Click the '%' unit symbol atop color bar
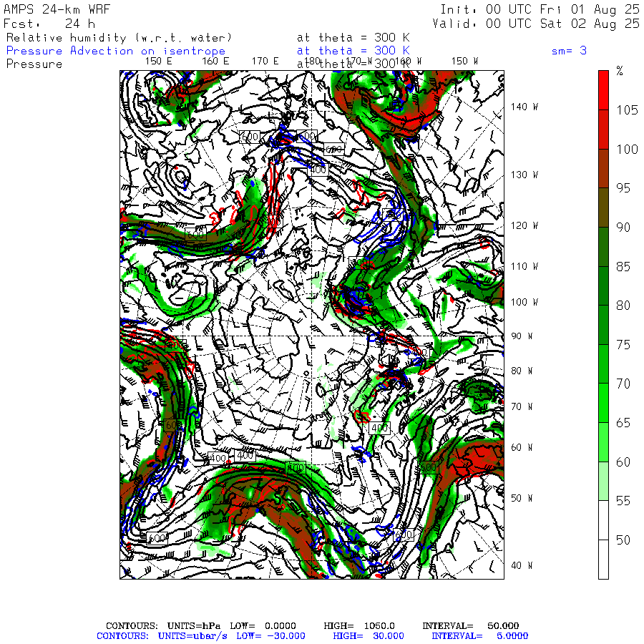644x644 pixels. 620,71
